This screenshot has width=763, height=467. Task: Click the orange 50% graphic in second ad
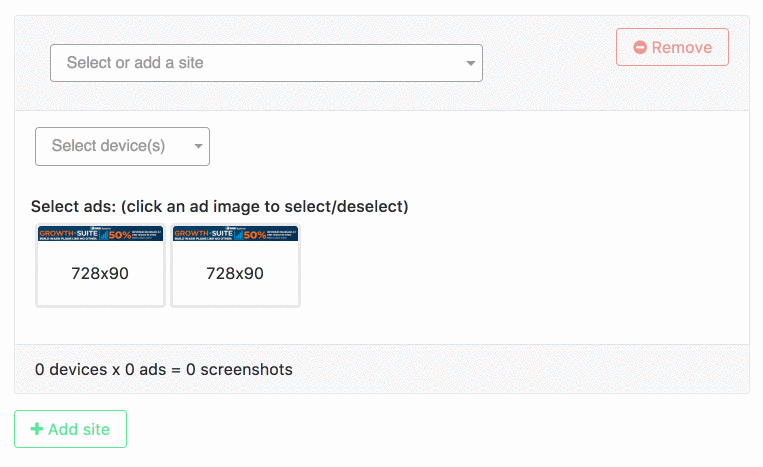pos(255,235)
